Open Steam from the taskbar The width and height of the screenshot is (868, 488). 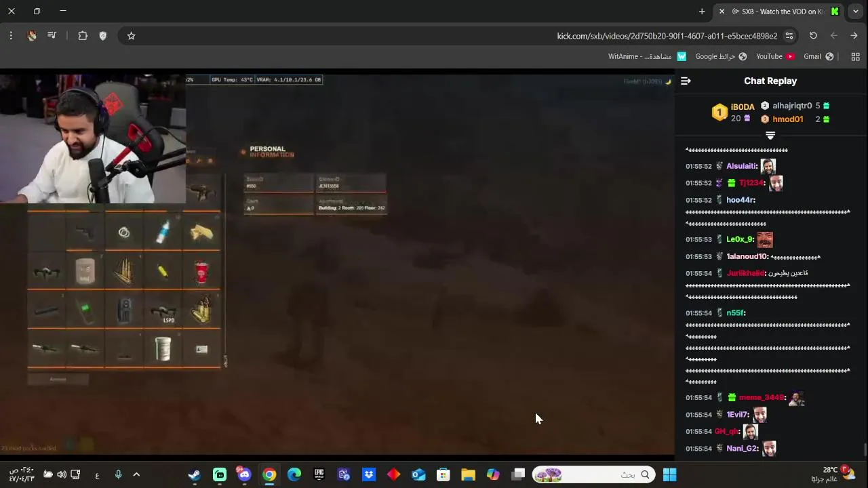click(195, 474)
